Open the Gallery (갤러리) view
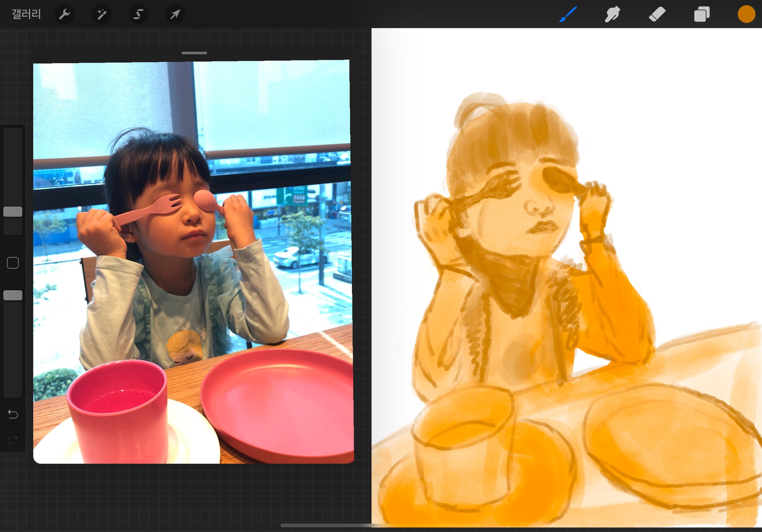762x532 pixels. pyautogui.click(x=26, y=14)
